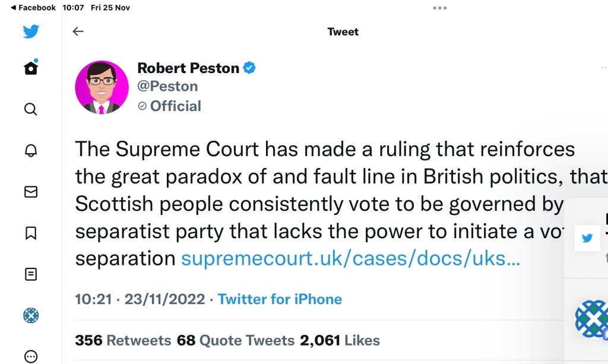Open the sidebar profile avatar

pos(31,315)
